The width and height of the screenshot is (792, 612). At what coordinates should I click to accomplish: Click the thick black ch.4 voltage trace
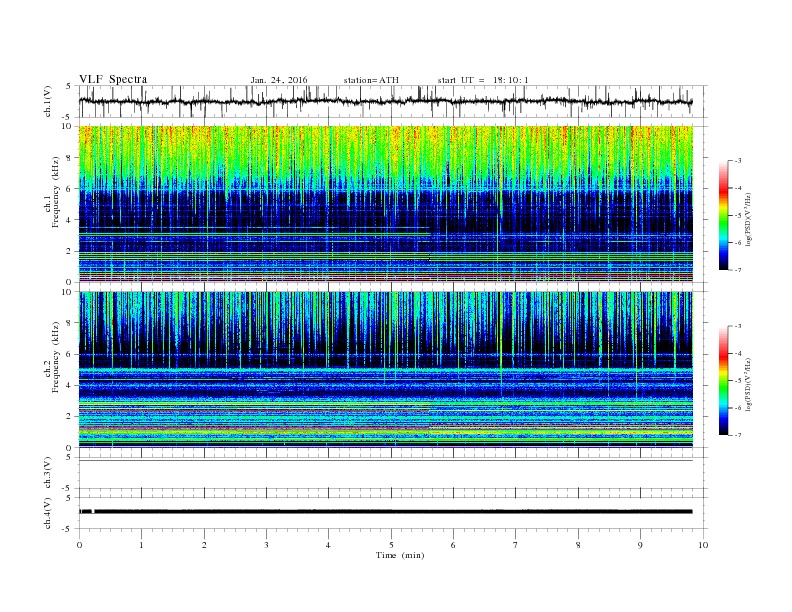[x=386, y=512]
